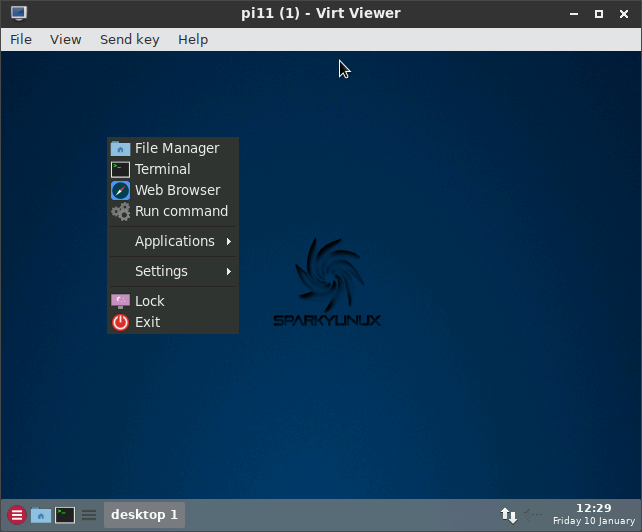Open the Virt Viewer View menu

tap(66, 40)
